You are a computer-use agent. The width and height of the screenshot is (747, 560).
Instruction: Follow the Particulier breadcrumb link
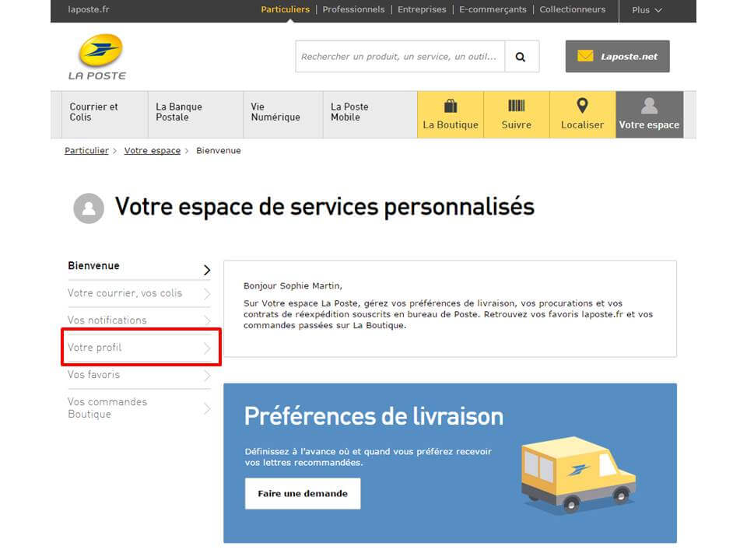pyautogui.click(x=86, y=150)
